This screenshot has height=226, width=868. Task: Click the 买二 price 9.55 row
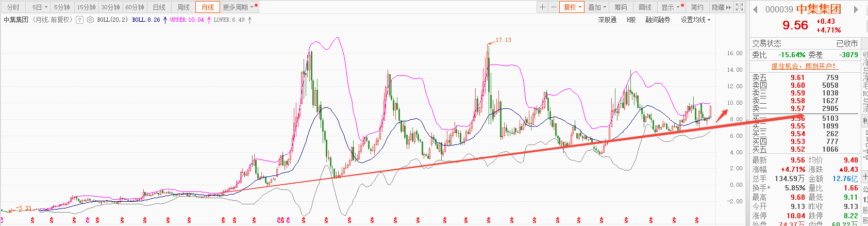click(804, 126)
